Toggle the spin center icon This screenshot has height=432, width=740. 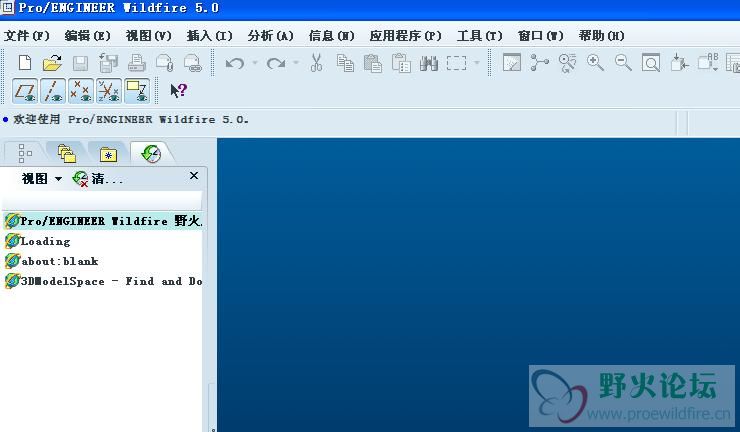click(x=539, y=62)
